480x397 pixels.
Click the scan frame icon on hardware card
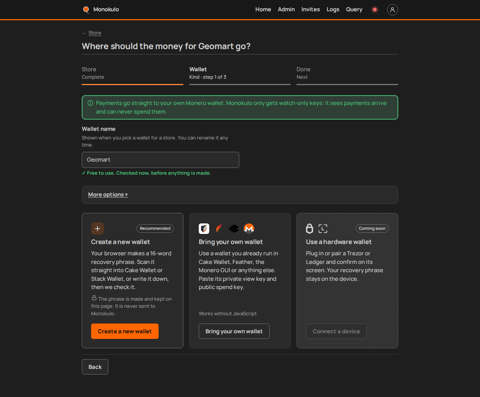point(323,228)
